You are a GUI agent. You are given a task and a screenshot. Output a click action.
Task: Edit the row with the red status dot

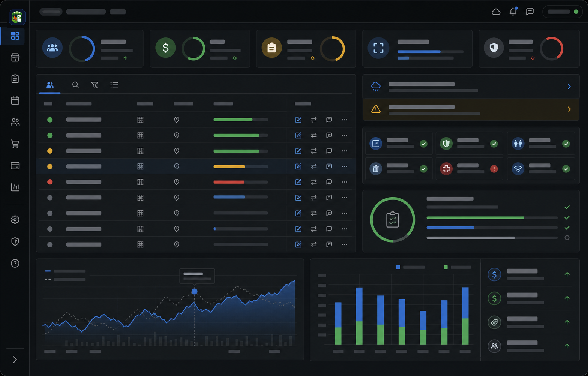(298, 182)
